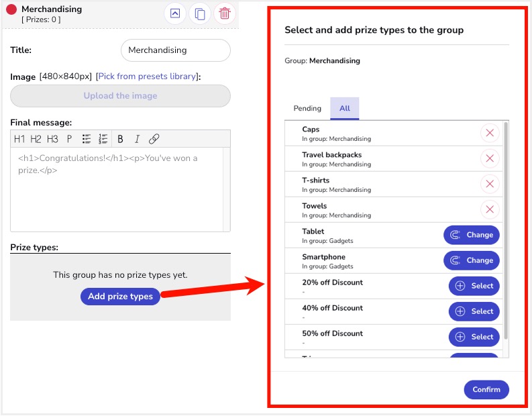The height and width of the screenshot is (416, 532).
Task: Remove Caps from Merchandising group
Action: (x=490, y=133)
